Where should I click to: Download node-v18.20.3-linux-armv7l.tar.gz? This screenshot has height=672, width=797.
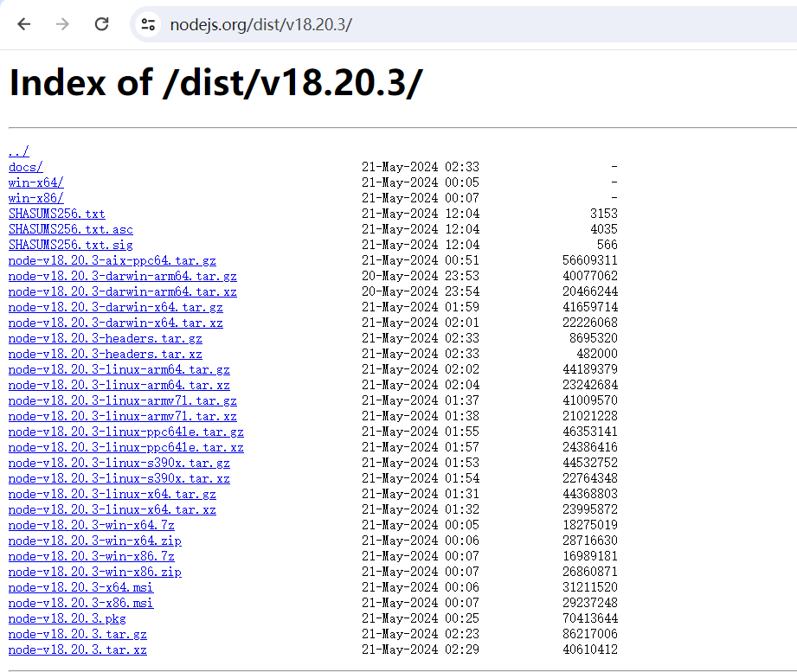coord(123,400)
